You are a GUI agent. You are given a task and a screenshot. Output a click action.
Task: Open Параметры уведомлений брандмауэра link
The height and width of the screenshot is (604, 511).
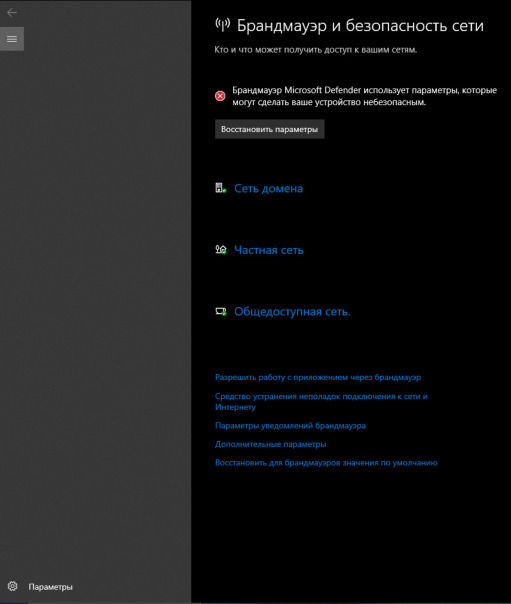coord(290,426)
